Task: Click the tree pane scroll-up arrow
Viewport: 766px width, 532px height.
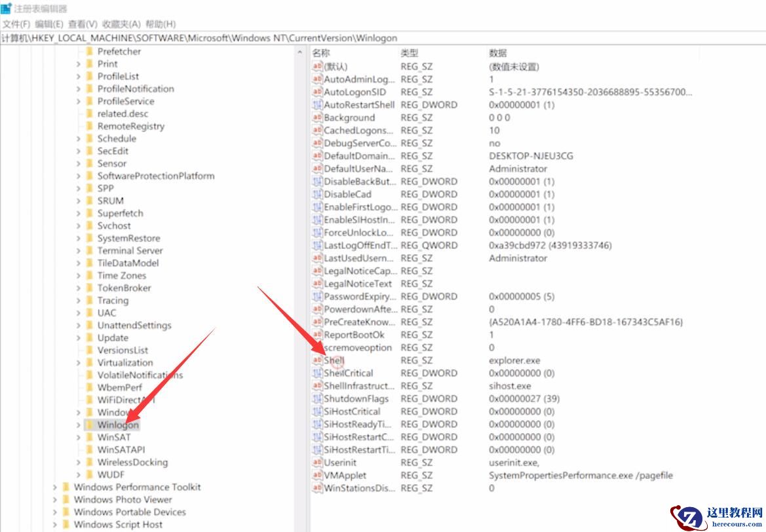Action: click(299, 52)
